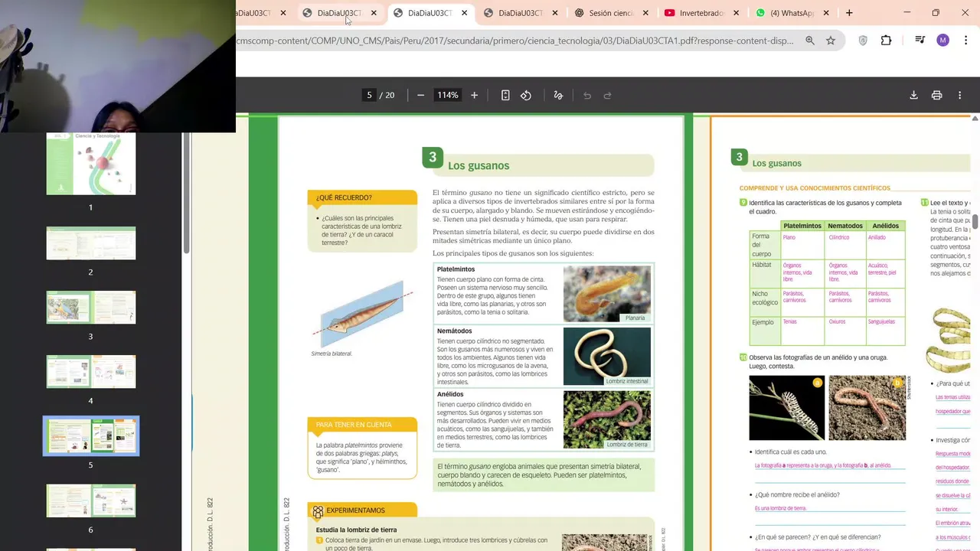
Task: Open page 4 thumbnail
Action: (91, 372)
